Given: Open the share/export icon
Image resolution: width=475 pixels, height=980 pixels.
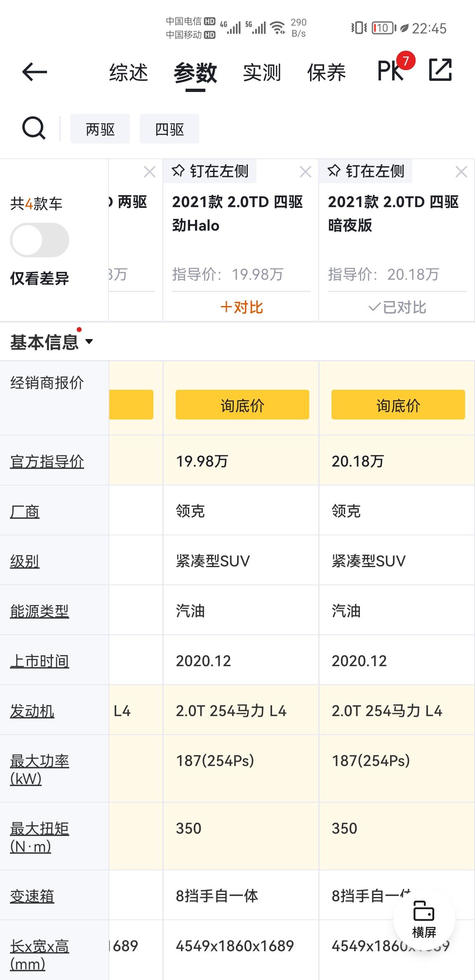Looking at the screenshot, I should (x=440, y=70).
